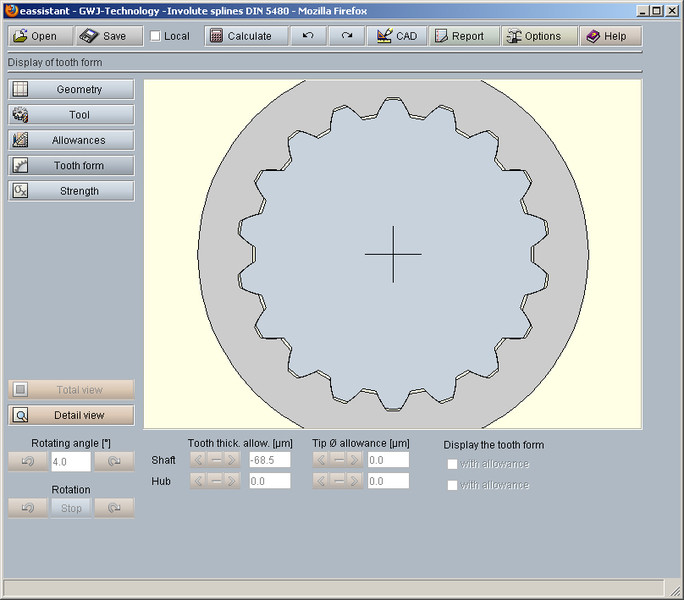Check shaft 'with allowance' checkbox
Viewport: 684px width, 600px height.
coord(453,464)
